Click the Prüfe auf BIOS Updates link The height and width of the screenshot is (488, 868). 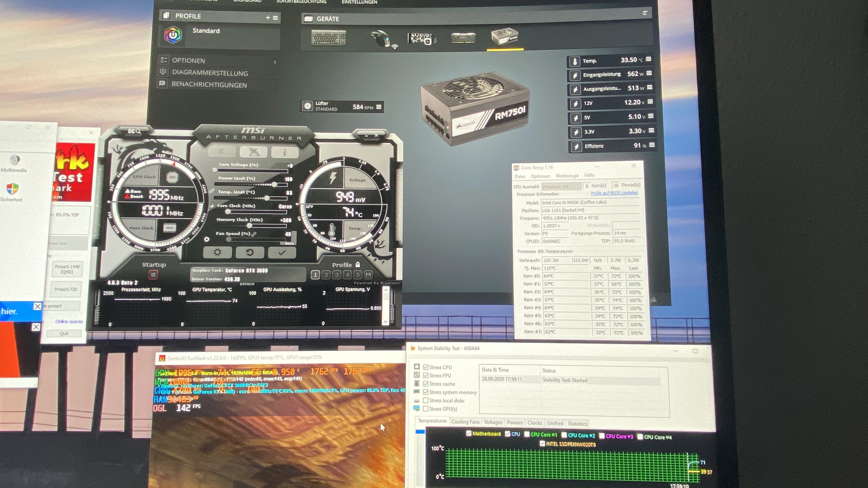(614, 193)
